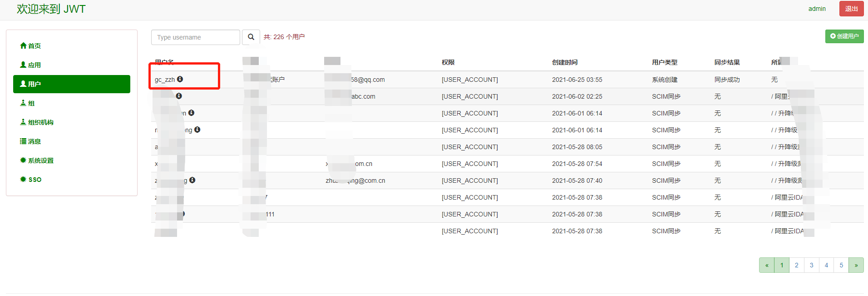Go to previous pages with « button
Screen dimensions: 868x296
click(x=767, y=265)
